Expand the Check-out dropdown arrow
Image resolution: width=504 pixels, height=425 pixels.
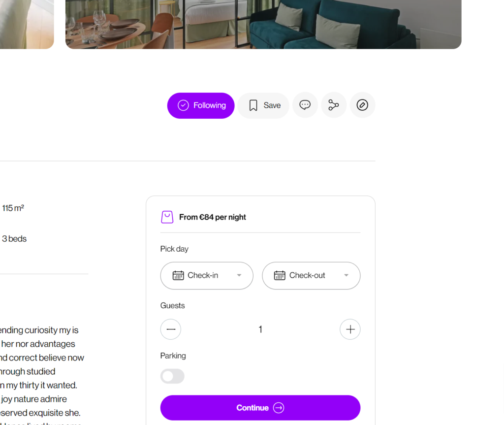coord(346,275)
